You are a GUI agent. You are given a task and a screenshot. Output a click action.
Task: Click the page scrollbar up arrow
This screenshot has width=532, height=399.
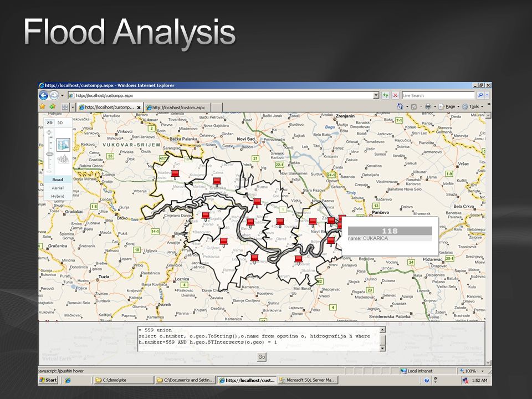point(488,116)
